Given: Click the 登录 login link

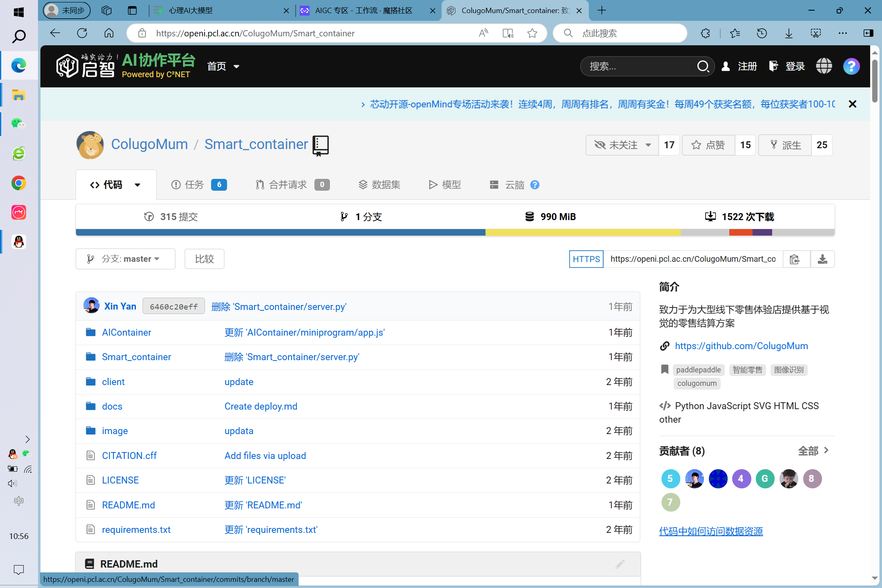Looking at the screenshot, I should (787, 66).
